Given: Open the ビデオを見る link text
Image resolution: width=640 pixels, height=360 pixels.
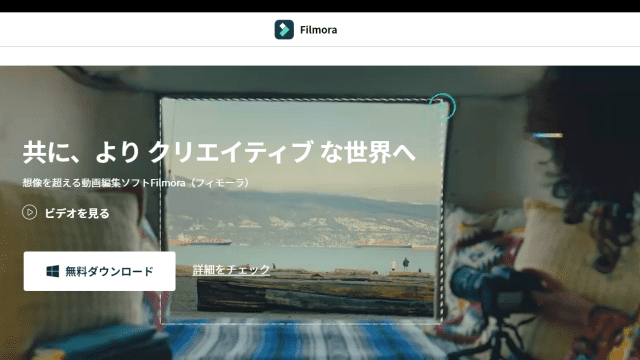Looking at the screenshot, I should 77,213.
